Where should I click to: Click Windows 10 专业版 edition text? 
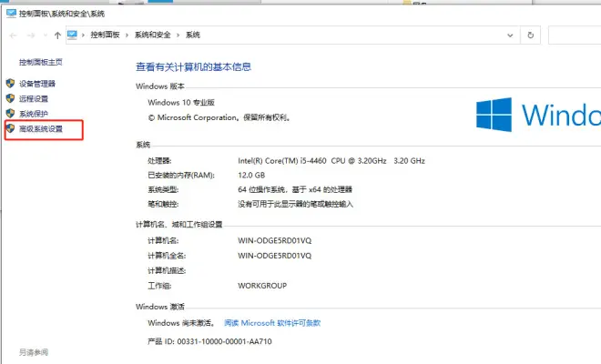(x=181, y=103)
